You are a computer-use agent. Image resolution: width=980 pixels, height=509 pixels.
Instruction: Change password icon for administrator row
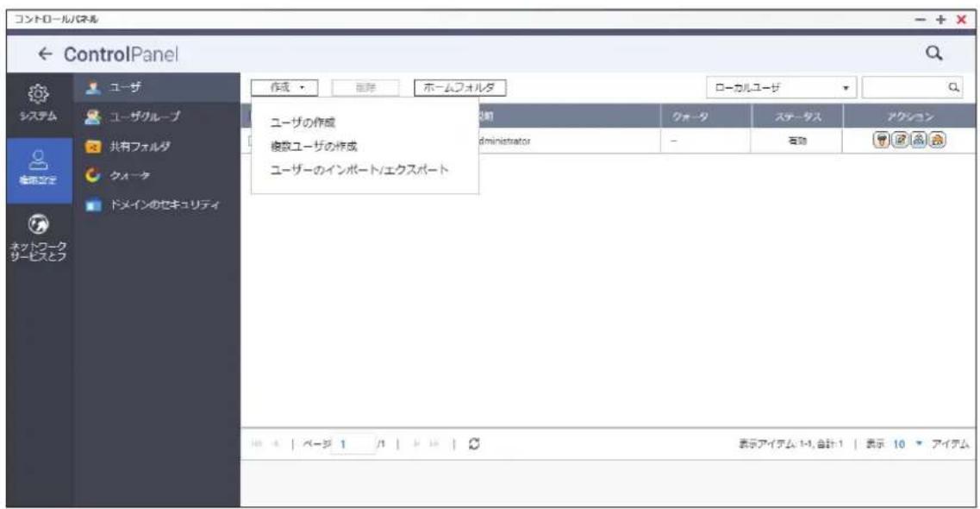[881, 140]
